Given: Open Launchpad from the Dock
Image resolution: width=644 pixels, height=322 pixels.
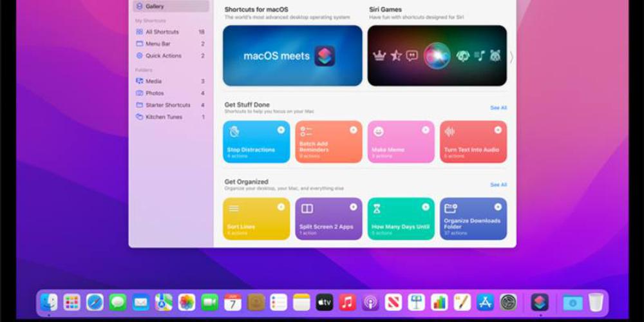Looking at the screenshot, I should 72,302.
